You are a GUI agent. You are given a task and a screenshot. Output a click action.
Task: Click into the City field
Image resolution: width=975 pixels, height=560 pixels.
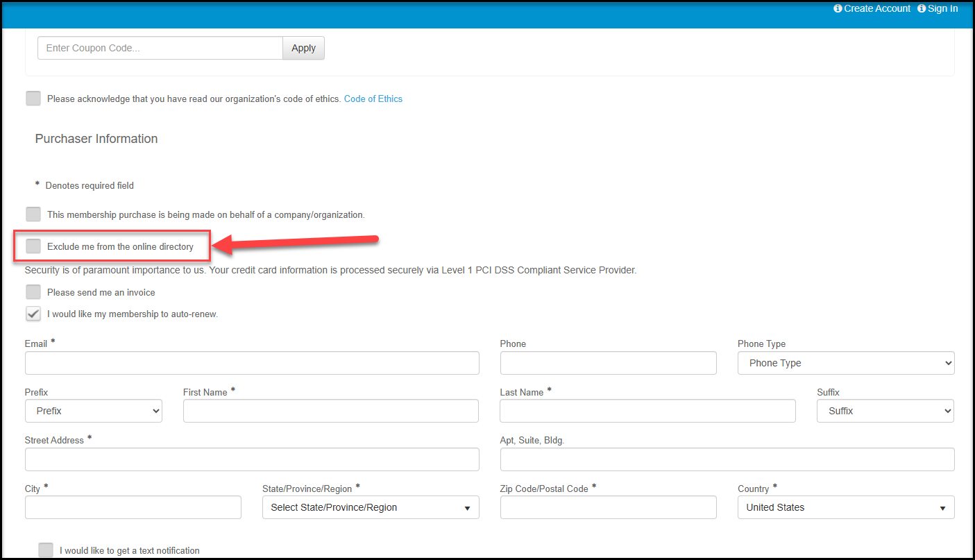[133, 507]
